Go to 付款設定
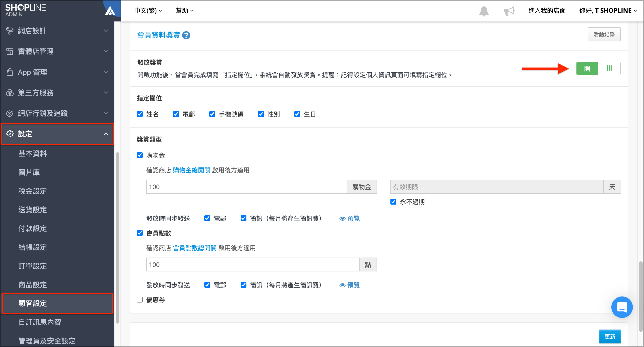644x347 pixels. pos(32,228)
